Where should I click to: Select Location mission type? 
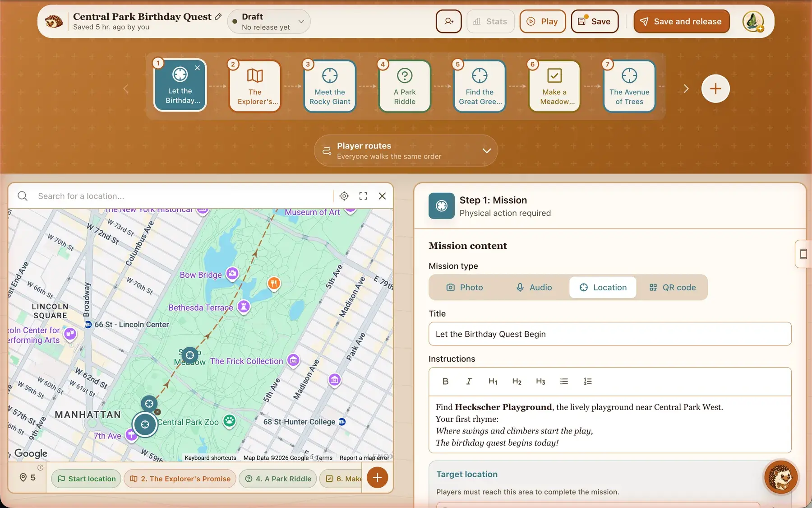pos(603,287)
